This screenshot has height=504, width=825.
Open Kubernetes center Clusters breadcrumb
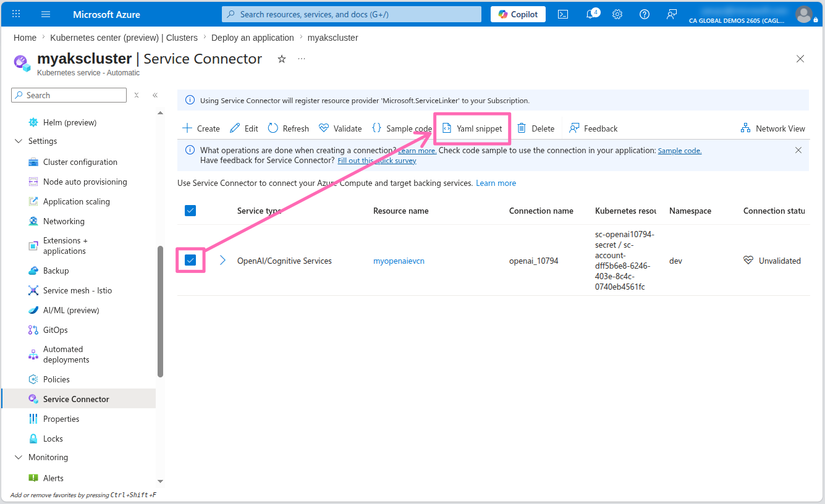(x=124, y=38)
